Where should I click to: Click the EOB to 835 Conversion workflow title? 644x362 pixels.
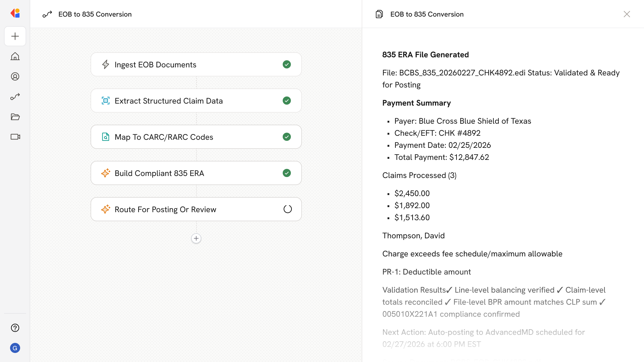pos(95,14)
